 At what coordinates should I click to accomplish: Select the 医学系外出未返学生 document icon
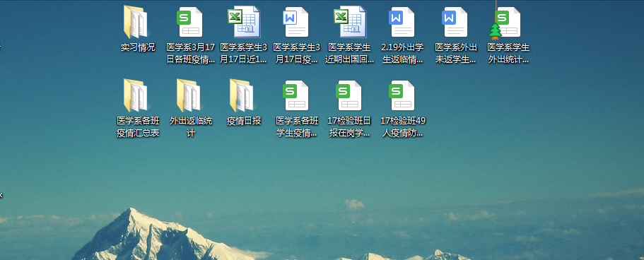click(x=455, y=22)
